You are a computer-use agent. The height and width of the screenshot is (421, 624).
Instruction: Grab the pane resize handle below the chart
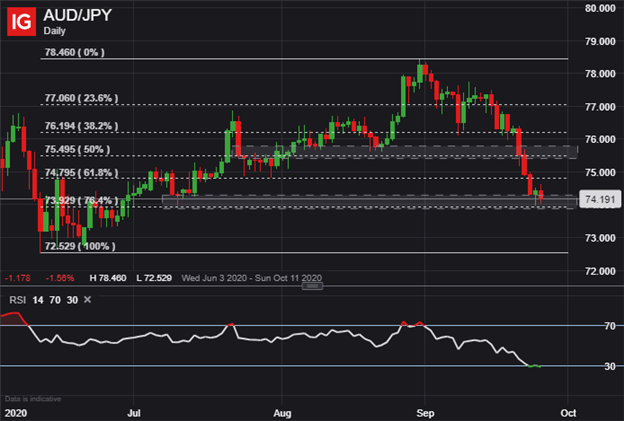(312, 286)
